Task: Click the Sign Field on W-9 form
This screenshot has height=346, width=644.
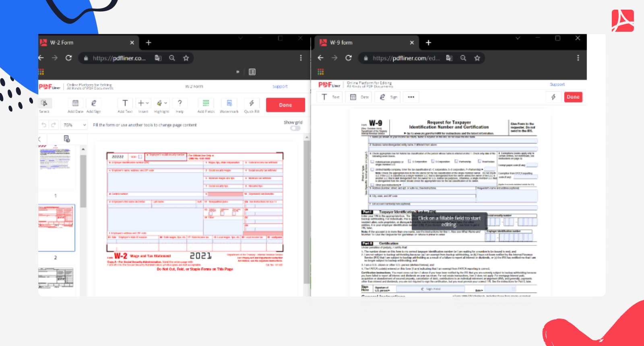Action: tap(431, 289)
